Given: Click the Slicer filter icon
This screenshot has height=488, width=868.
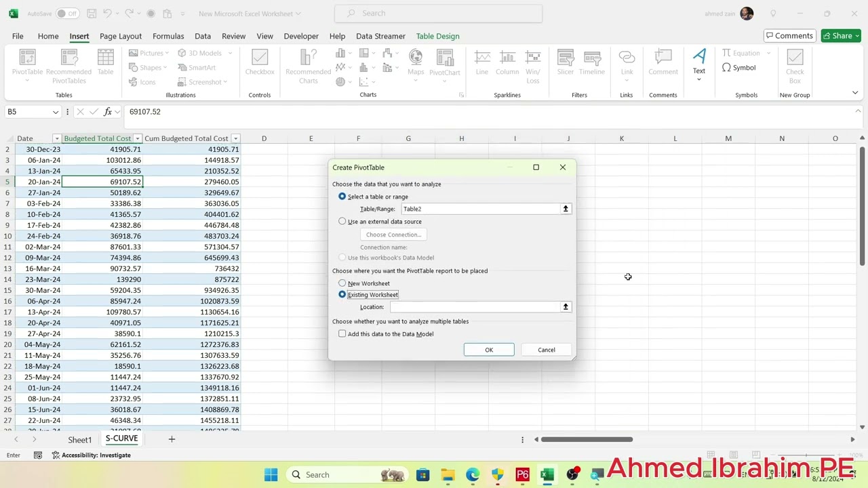Looking at the screenshot, I should click(x=566, y=62).
